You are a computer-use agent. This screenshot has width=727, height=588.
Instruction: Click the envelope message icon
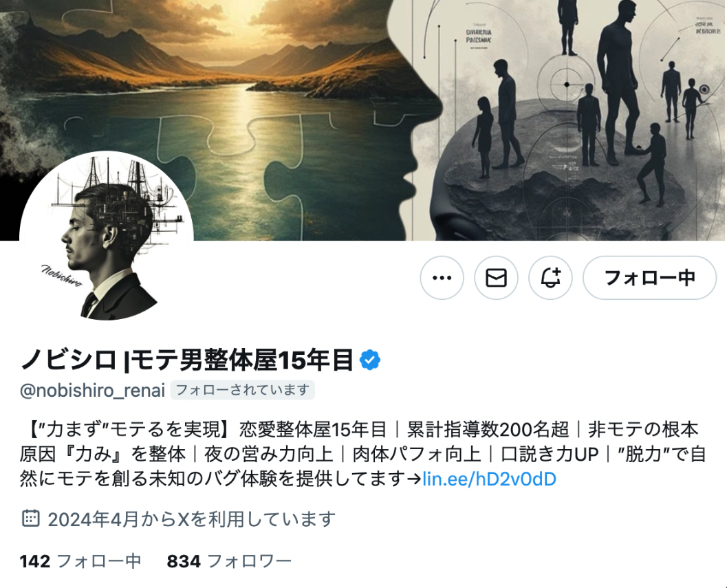[x=496, y=278]
